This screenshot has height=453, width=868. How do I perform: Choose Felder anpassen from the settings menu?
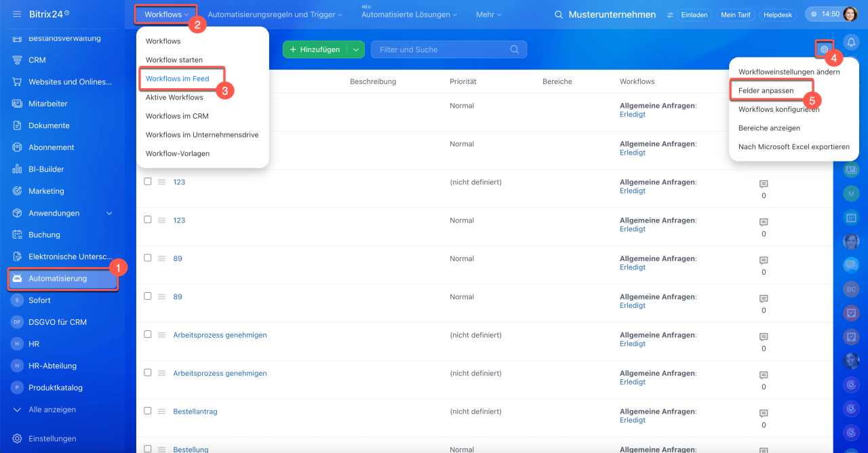coord(766,90)
